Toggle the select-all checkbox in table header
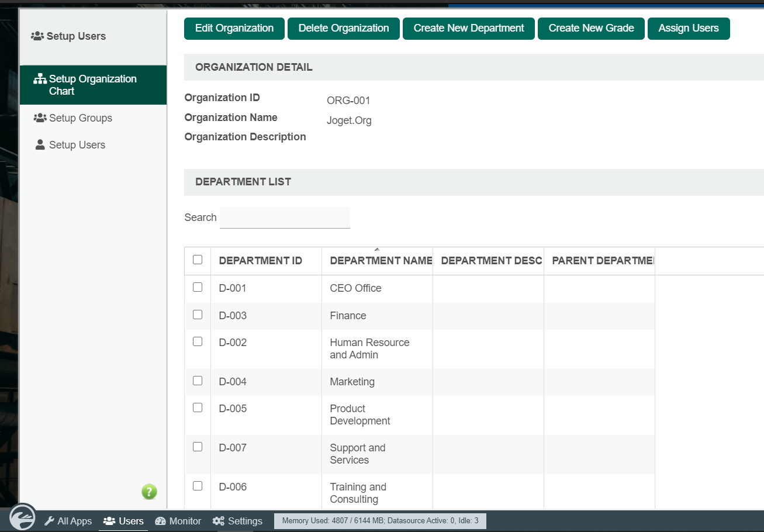Image resolution: width=764 pixels, height=532 pixels. click(x=198, y=260)
